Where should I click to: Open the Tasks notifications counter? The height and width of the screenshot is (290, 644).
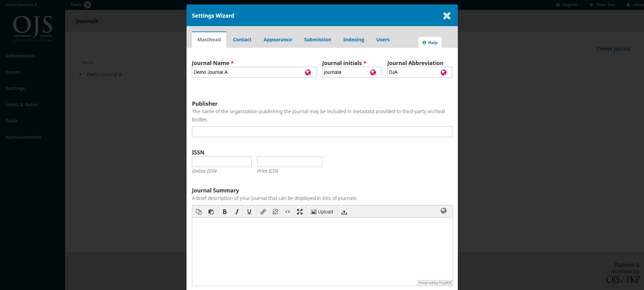(87, 5)
